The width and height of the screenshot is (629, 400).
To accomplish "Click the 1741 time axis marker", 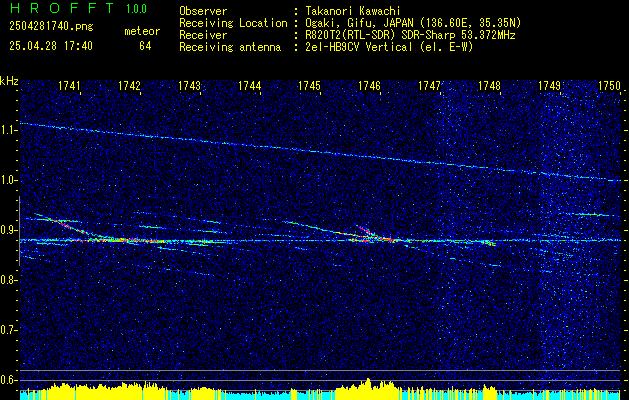I will [69, 86].
